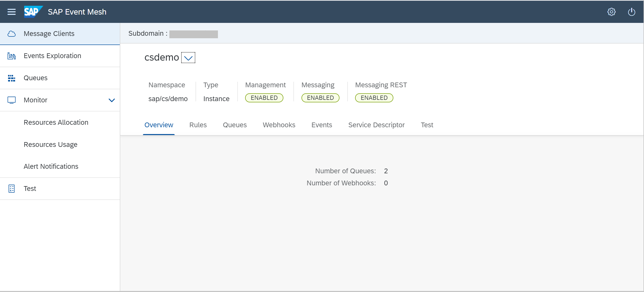This screenshot has height=292, width=644.
Task: Open Alert Notifications
Action: (60, 166)
